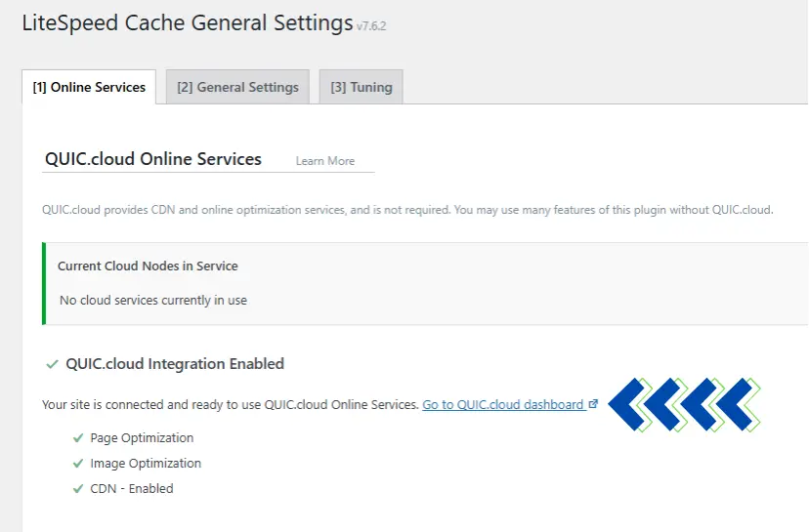Open the General Settings tab
809x532 pixels.
click(237, 87)
